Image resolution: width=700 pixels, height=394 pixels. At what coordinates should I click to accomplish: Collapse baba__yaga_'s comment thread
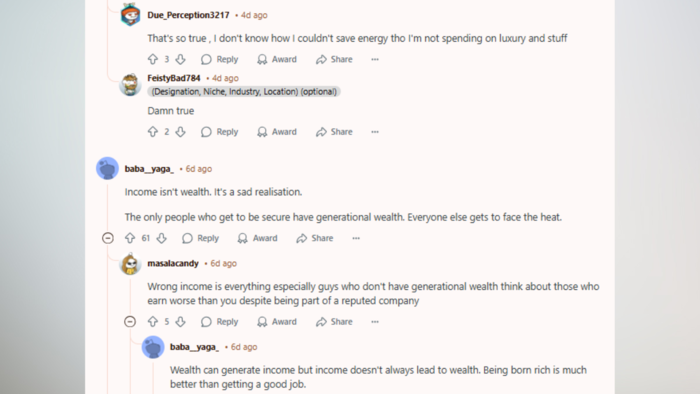click(x=108, y=238)
